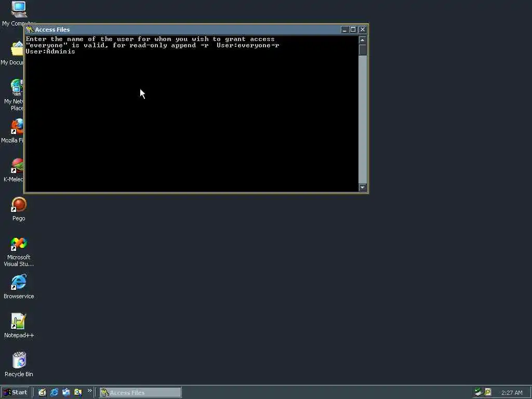Launch the Pego desktop shortcut
The height and width of the screenshot is (399, 532).
19,205
